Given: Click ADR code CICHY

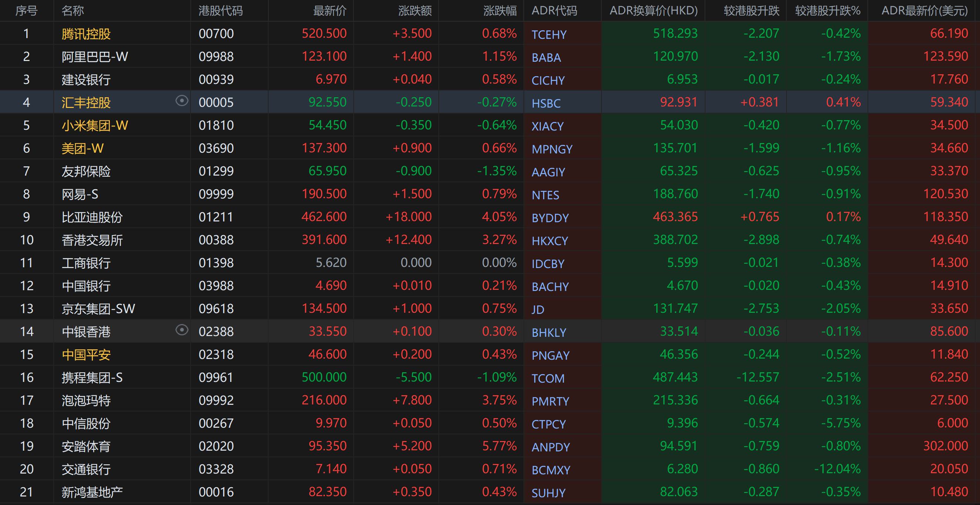Looking at the screenshot, I should 548,80.
